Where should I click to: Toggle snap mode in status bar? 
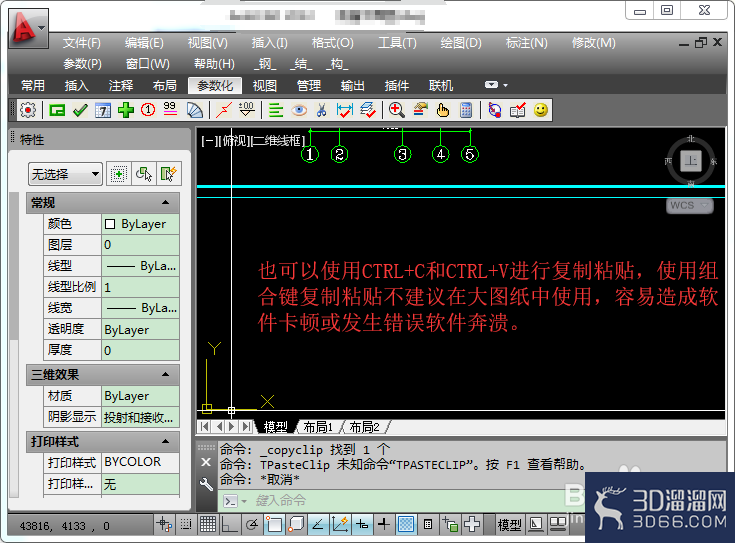point(186,524)
